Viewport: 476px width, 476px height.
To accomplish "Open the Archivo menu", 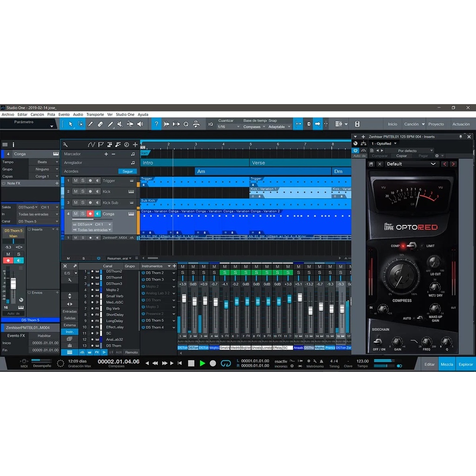I will point(8,114).
